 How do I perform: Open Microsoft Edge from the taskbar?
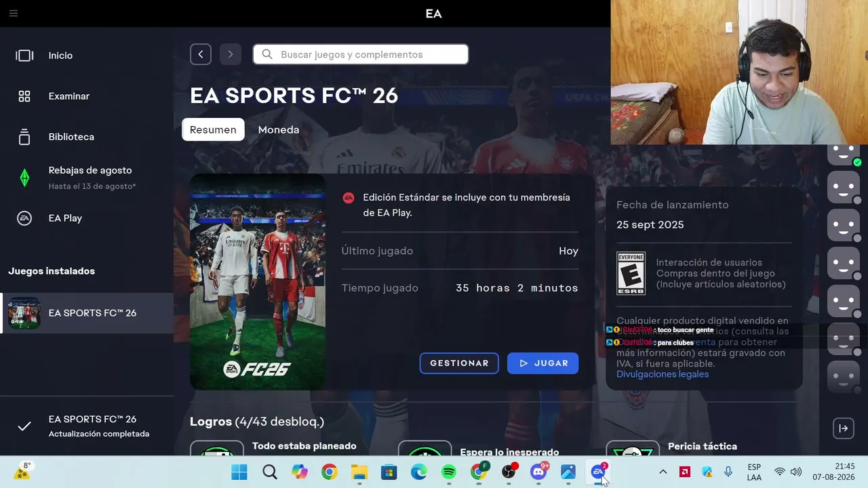(x=419, y=472)
